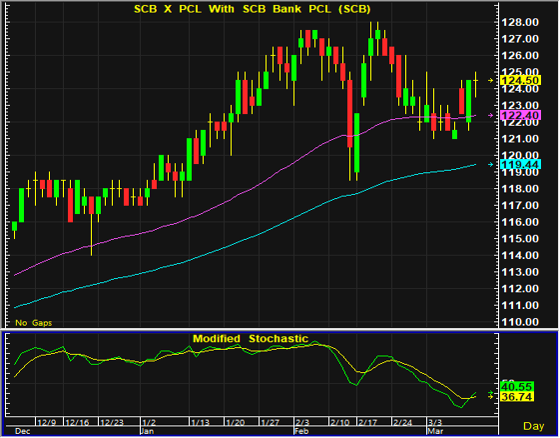The image size is (560, 438).
Task: Click the 110.00 price axis label
Action: coord(520,322)
